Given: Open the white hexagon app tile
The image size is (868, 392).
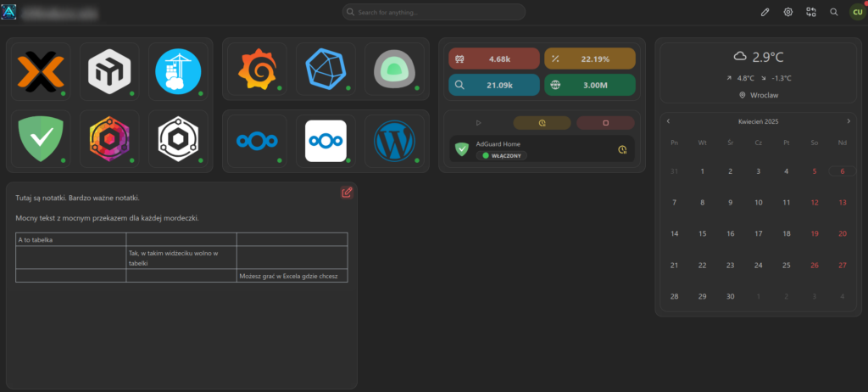Looking at the screenshot, I should click(x=178, y=138).
